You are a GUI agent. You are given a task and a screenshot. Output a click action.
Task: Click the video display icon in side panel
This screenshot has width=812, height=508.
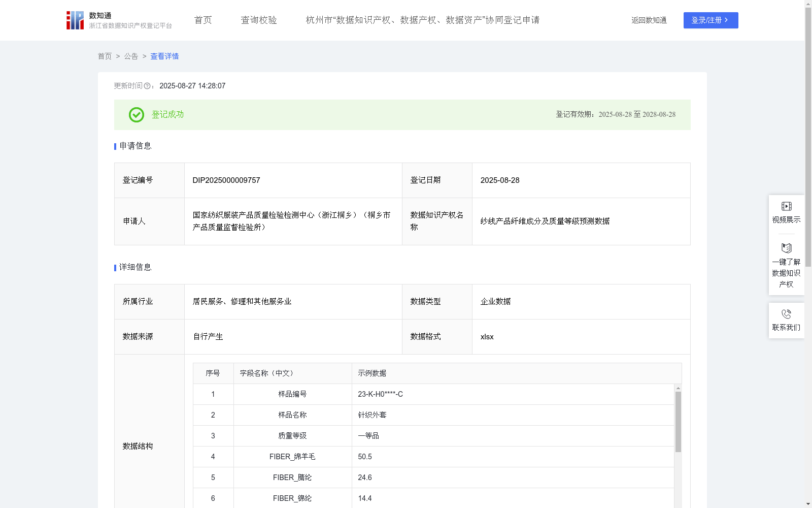[786, 206]
